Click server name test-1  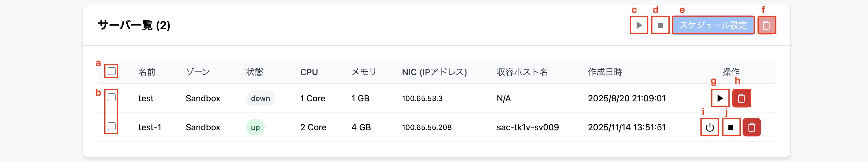click(150, 127)
